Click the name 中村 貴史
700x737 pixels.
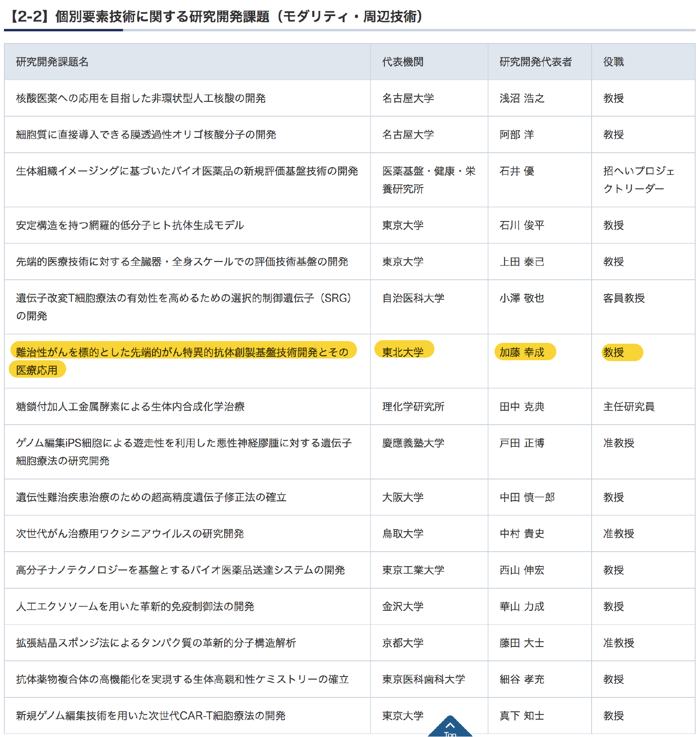tap(522, 534)
